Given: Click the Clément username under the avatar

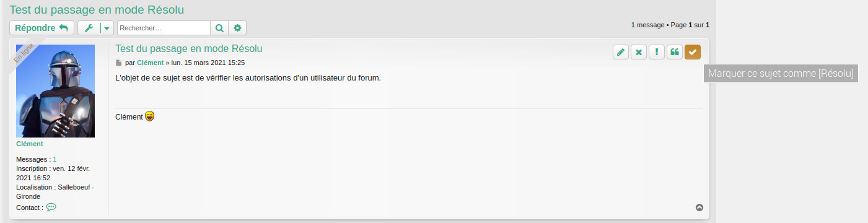Looking at the screenshot, I should [30, 144].
